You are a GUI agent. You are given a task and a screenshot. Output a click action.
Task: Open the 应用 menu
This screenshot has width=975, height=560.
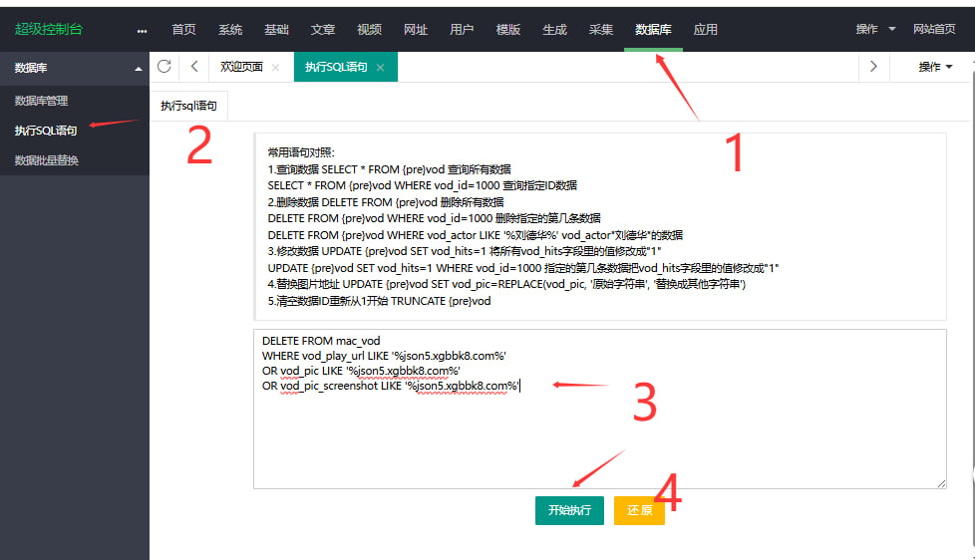click(x=705, y=29)
